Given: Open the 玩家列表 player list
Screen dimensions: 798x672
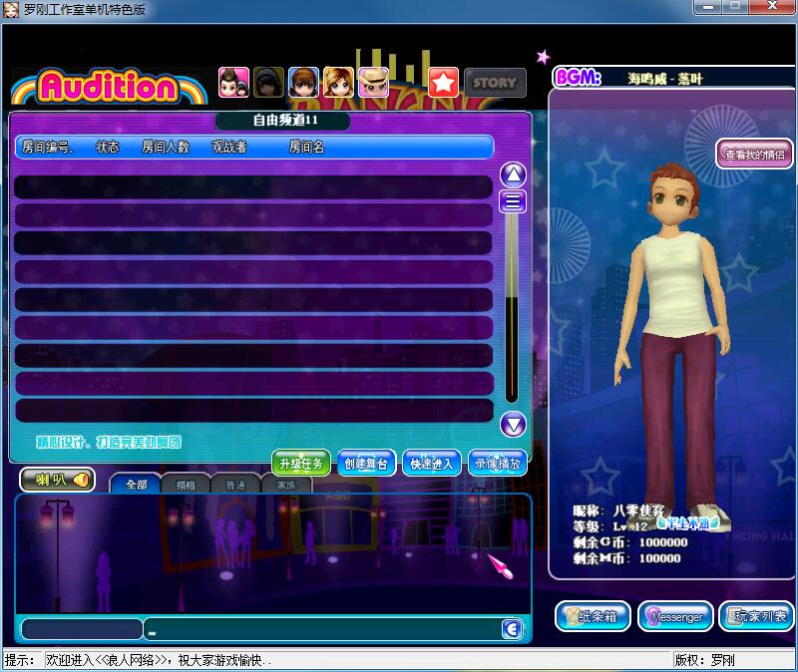Looking at the screenshot, I should [756, 617].
